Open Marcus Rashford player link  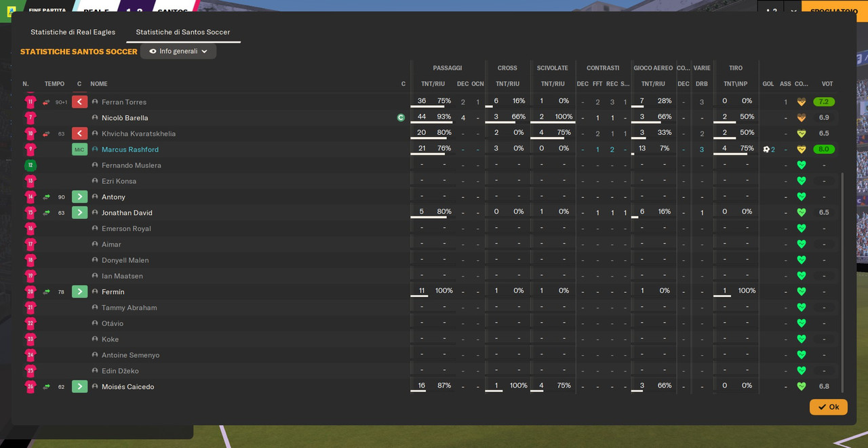click(130, 149)
